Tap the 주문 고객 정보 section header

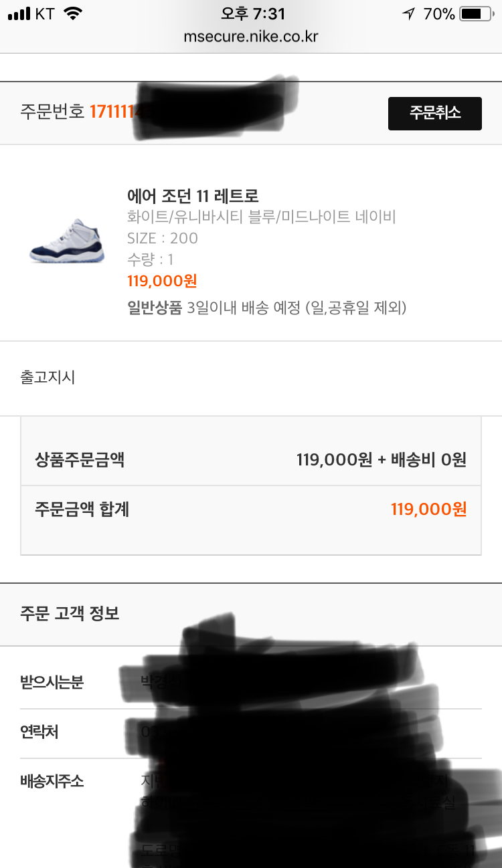tap(70, 614)
